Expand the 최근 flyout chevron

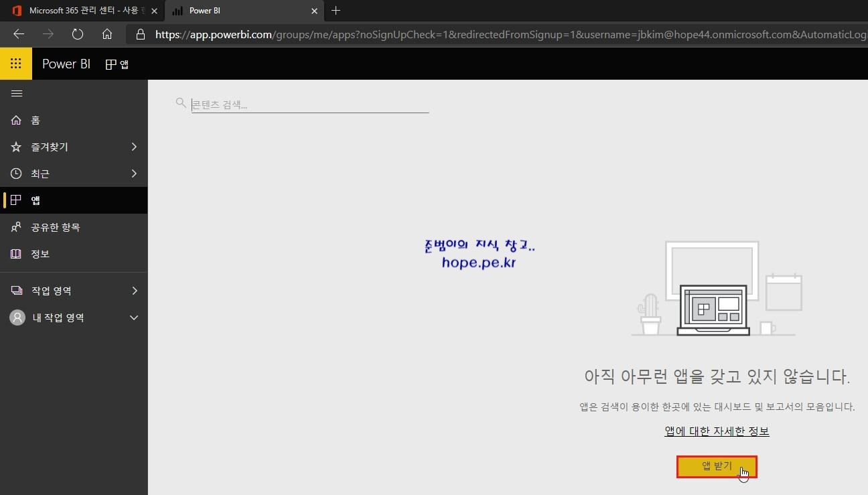[x=134, y=173]
